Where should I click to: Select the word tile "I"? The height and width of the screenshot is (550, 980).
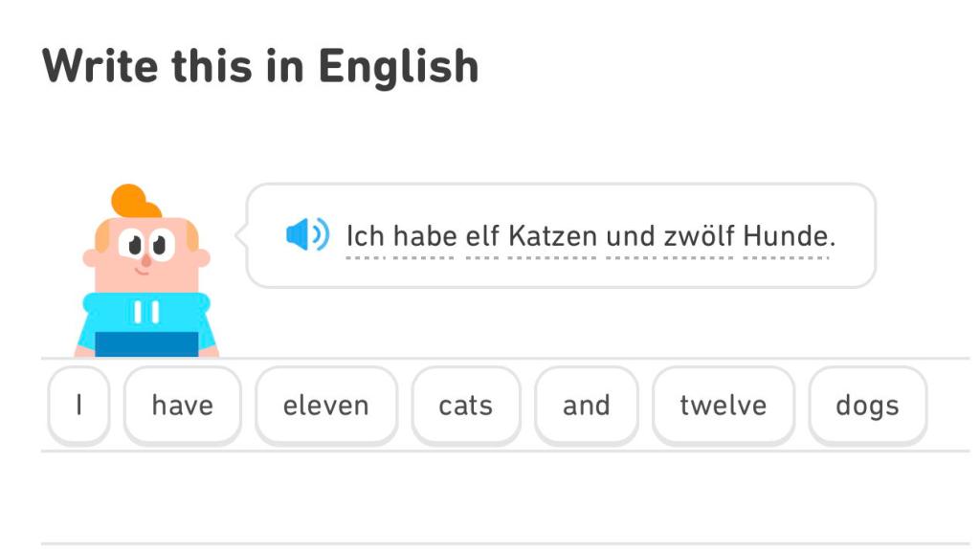(79, 406)
